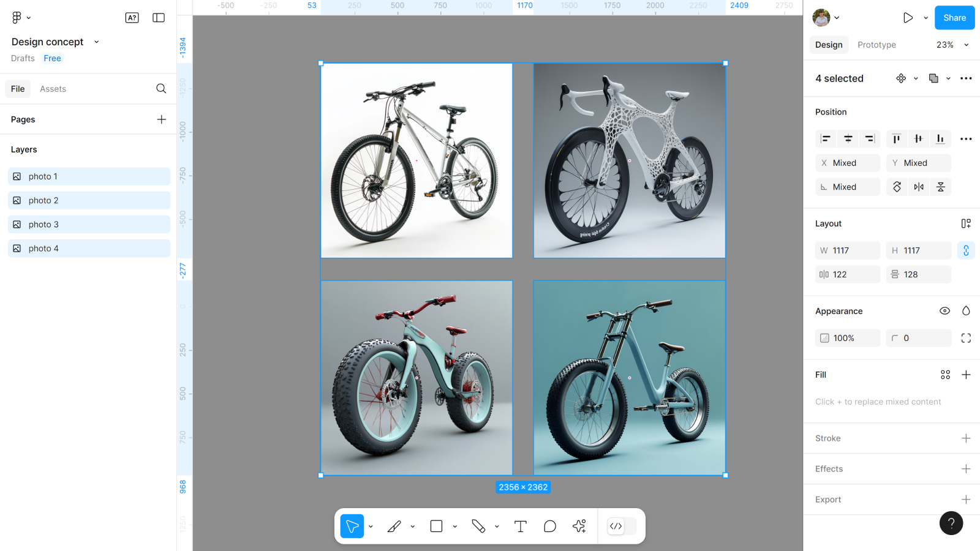Select the Comment tool
This screenshot has height=551, width=980.
tap(549, 527)
